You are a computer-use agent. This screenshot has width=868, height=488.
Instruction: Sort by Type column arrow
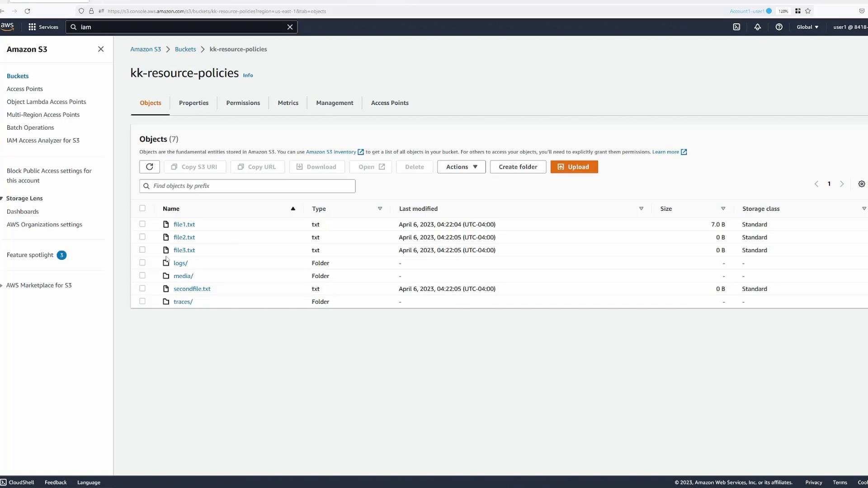click(380, 209)
